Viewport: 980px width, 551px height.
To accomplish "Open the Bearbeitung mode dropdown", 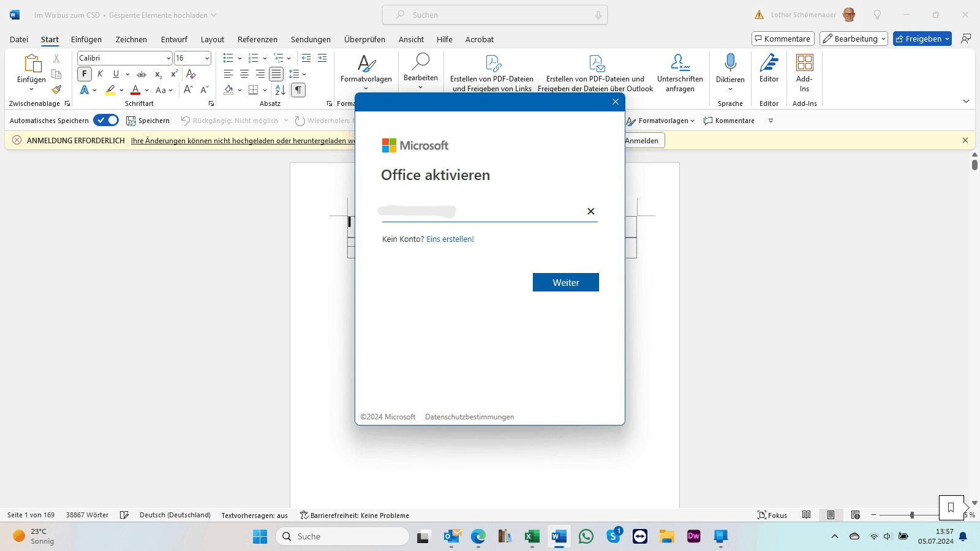I will point(854,39).
